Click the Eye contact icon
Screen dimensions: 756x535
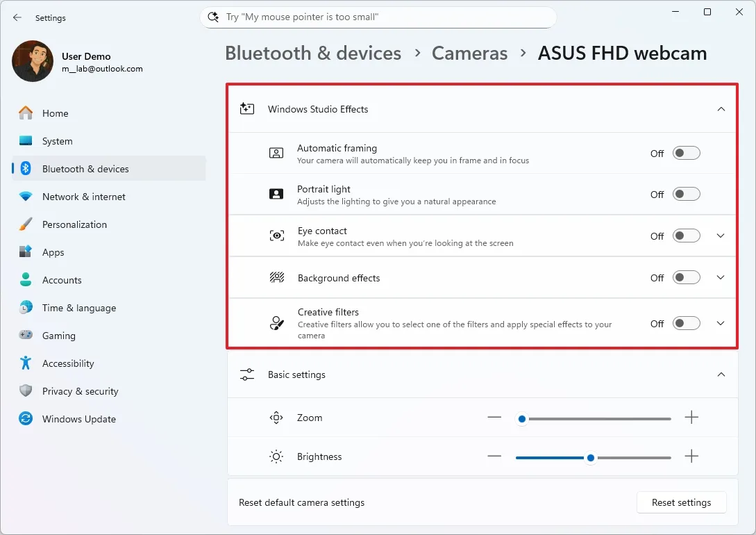coord(276,236)
